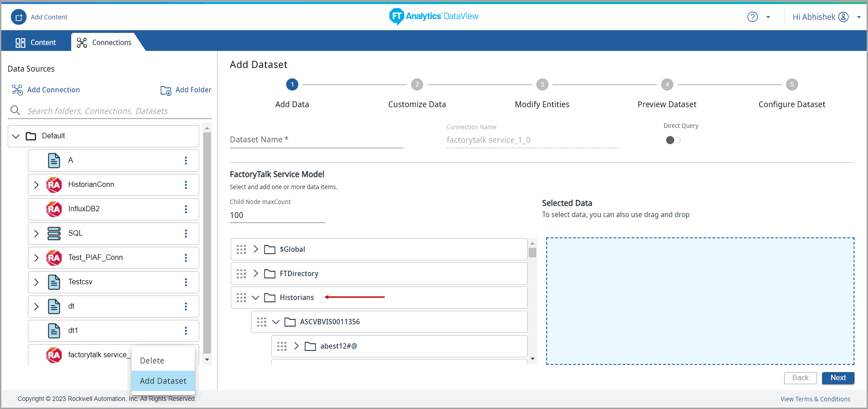
Task: Grab the drag handle of ASCVBVIS0011356
Action: pos(262,322)
